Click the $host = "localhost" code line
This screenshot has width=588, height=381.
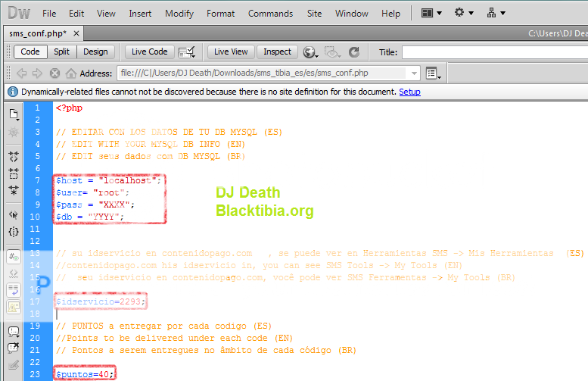coord(108,180)
